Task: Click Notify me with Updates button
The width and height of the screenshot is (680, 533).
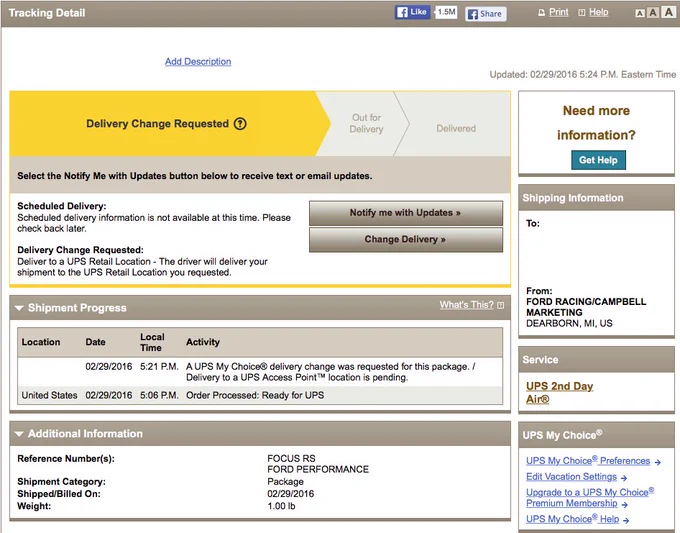Action: click(405, 213)
